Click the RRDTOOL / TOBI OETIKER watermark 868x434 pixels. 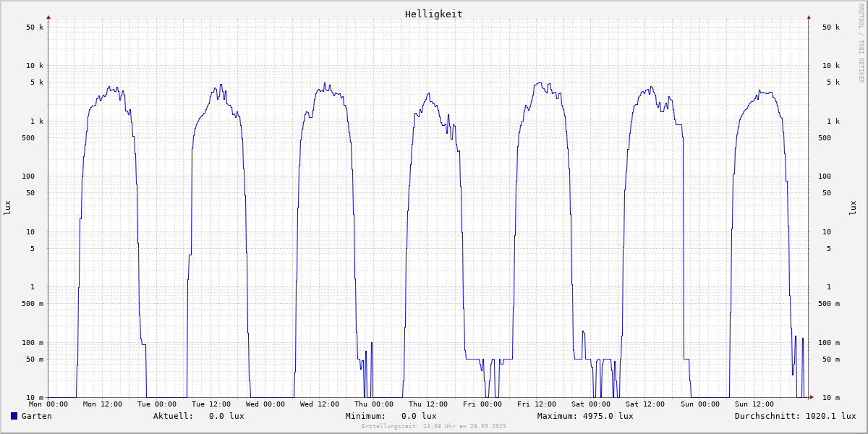(861, 42)
